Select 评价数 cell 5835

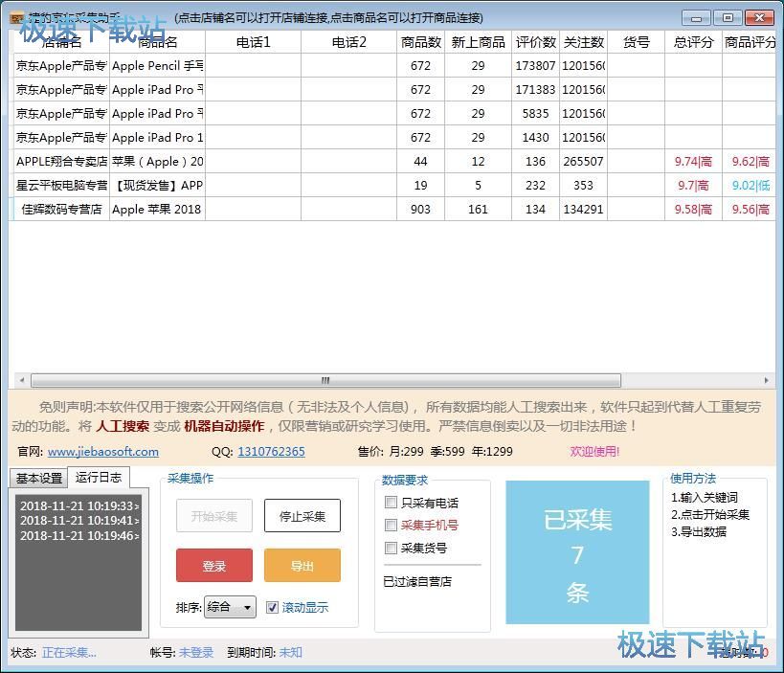(535, 114)
